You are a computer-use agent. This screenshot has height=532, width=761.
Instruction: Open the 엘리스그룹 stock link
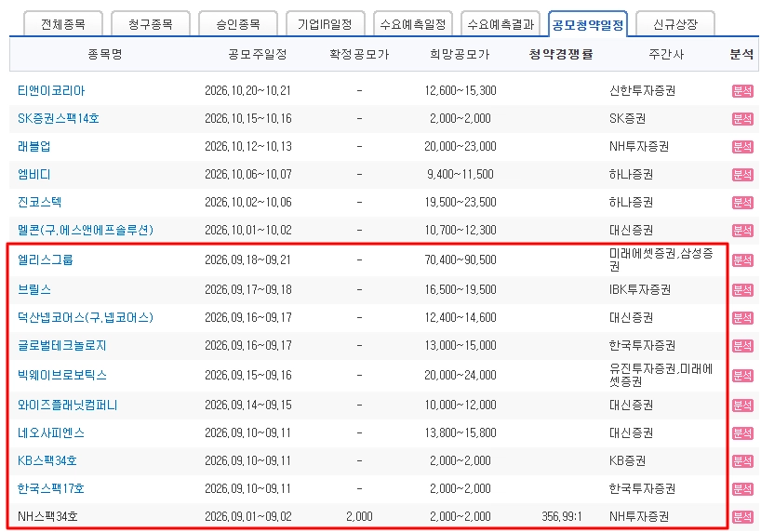(46, 259)
